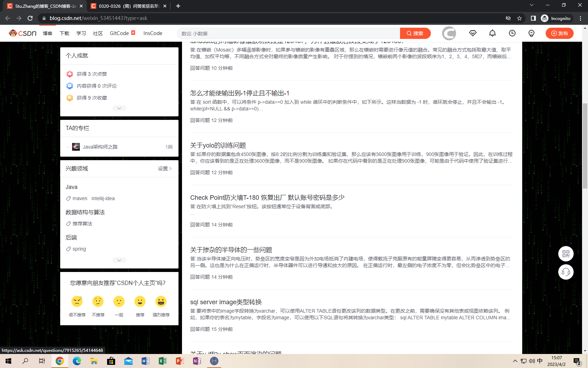Reload the current page
Viewport: 588px width, 368px height.
(30, 18)
